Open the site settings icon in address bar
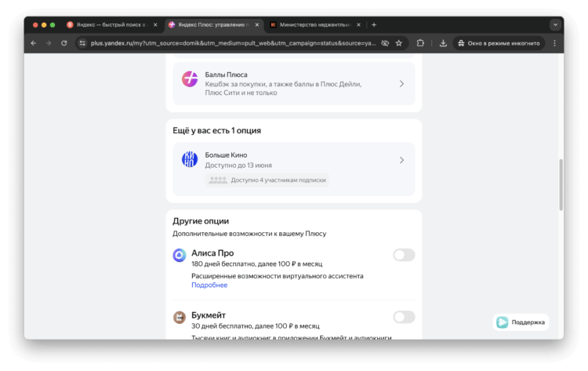 tap(82, 43)
